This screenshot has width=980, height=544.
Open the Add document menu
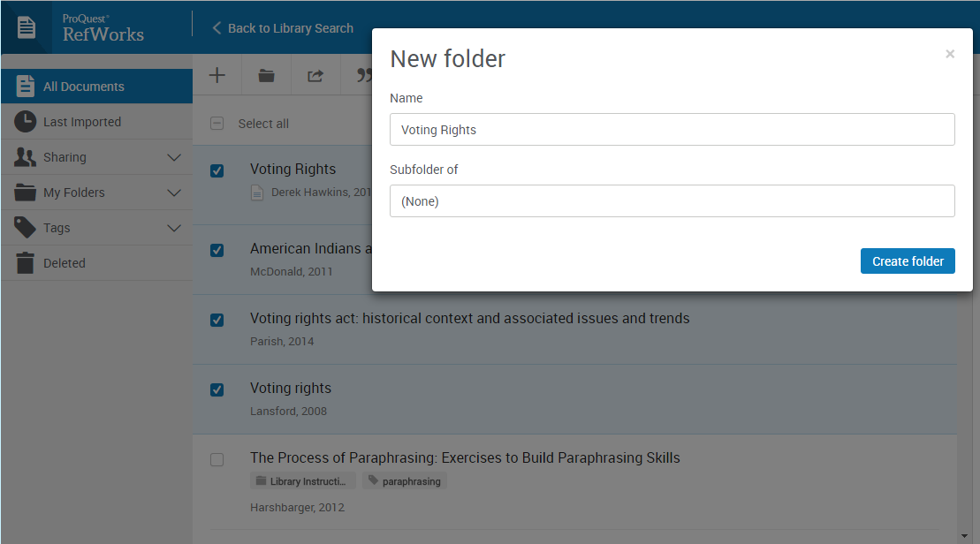pyautogui.click(x=217, y=74)
